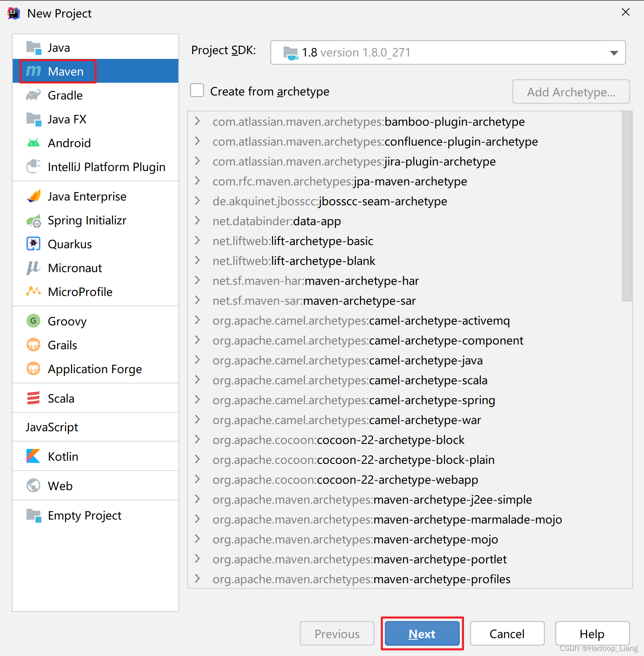Click the Kotlin icon
This screenshot has height=656, width=644.
coord(33,456)
